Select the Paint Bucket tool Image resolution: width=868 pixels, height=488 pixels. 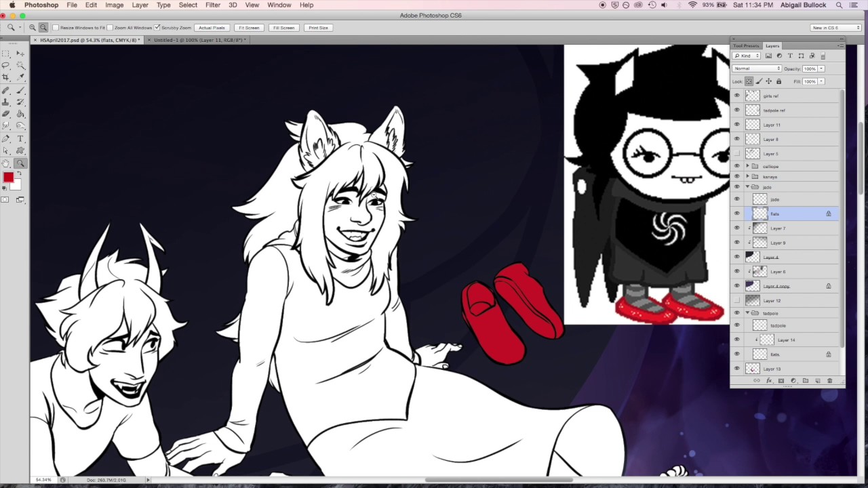[20, 114]
